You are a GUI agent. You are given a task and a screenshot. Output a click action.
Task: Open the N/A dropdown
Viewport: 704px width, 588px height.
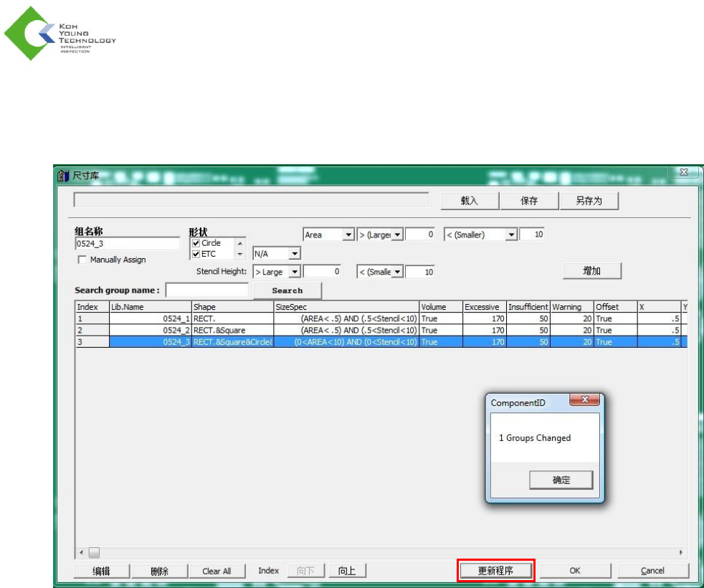click(295, 253)
